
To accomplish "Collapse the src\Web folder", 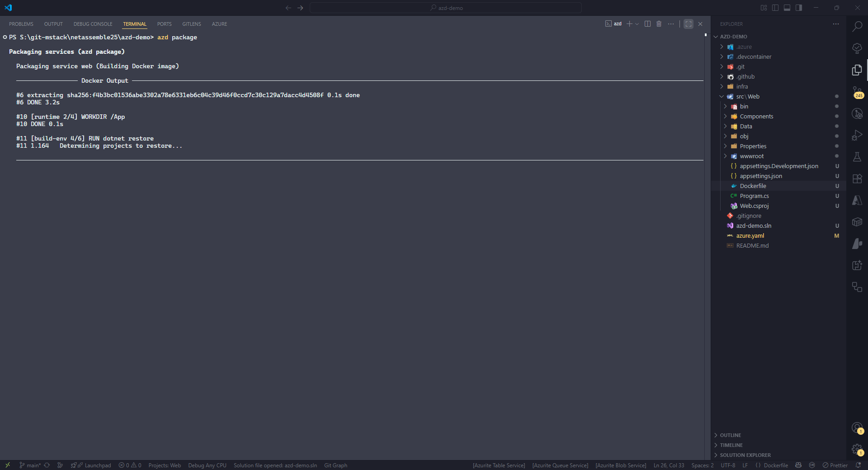I will click(x=722, y=96).
